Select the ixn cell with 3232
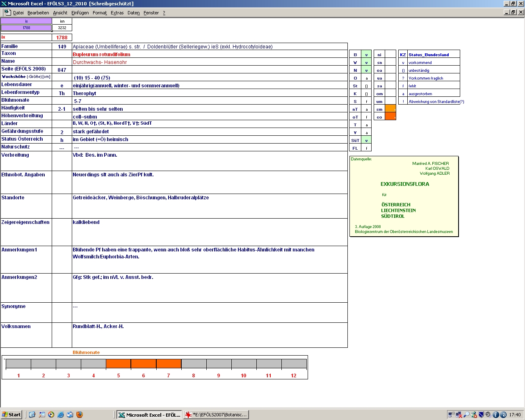 point(62,28)
